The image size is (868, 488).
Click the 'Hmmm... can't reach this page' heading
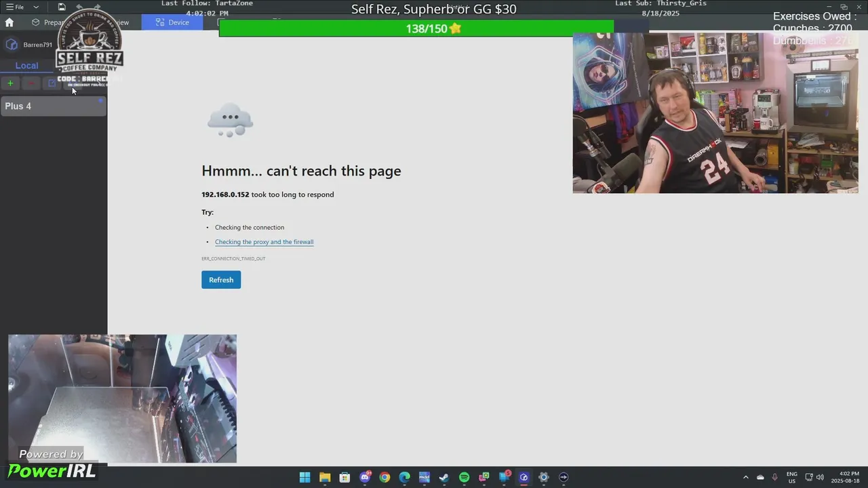point(301,171)
